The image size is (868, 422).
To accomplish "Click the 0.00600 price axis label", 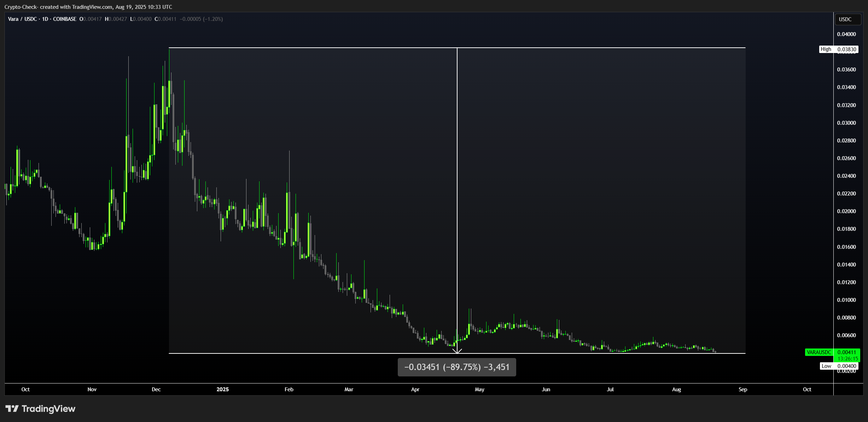I will point(846,335).
